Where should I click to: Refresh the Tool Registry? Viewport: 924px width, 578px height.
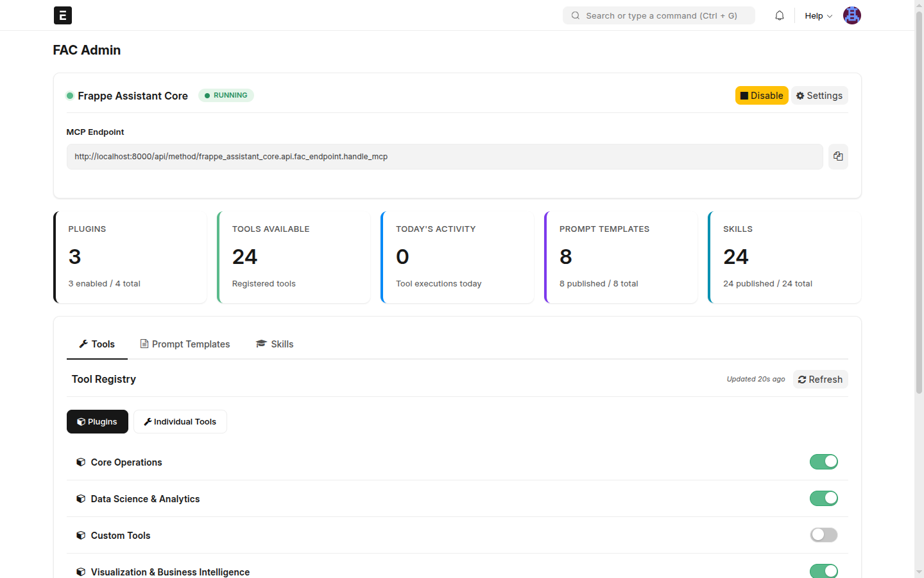click(821, 380)
